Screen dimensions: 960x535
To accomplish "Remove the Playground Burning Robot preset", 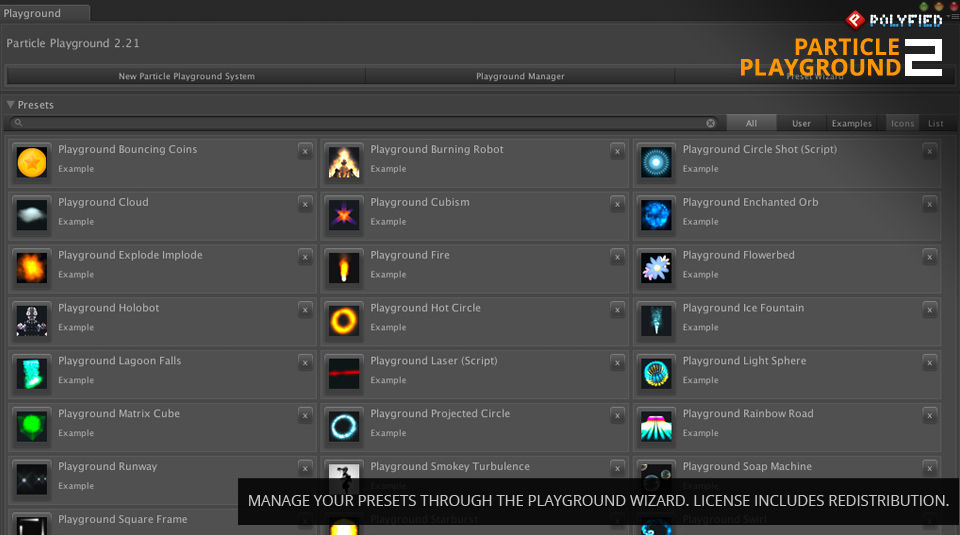I will [617, 151].
